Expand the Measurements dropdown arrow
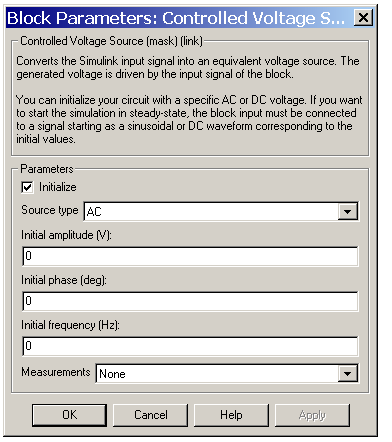 tap(347, 374)
